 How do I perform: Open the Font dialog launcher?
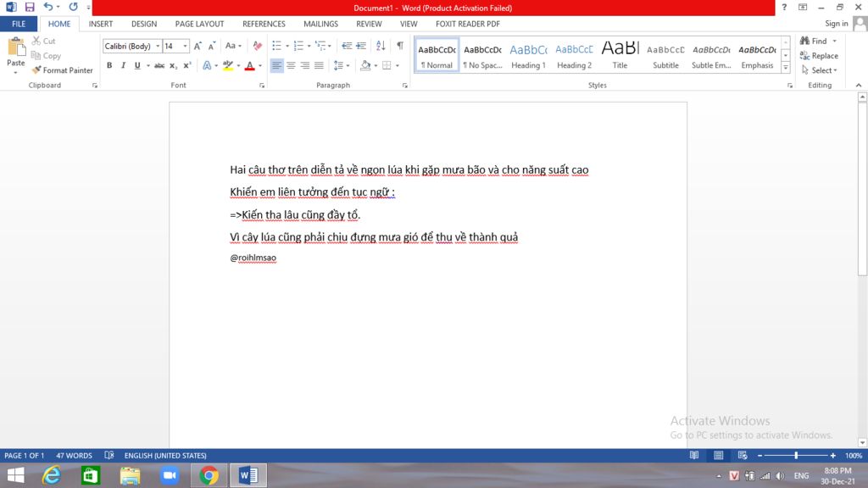(x=262, y=86)
